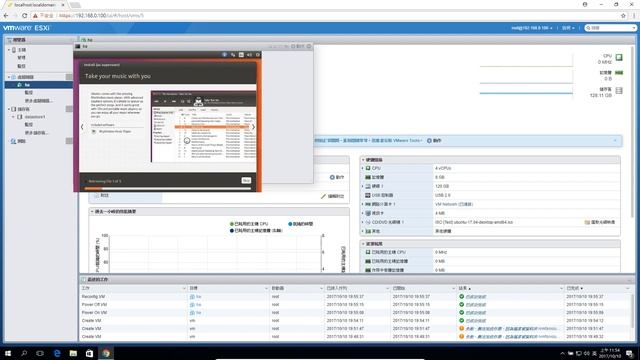Collapse the resource consumption panel

click(363, 244)
